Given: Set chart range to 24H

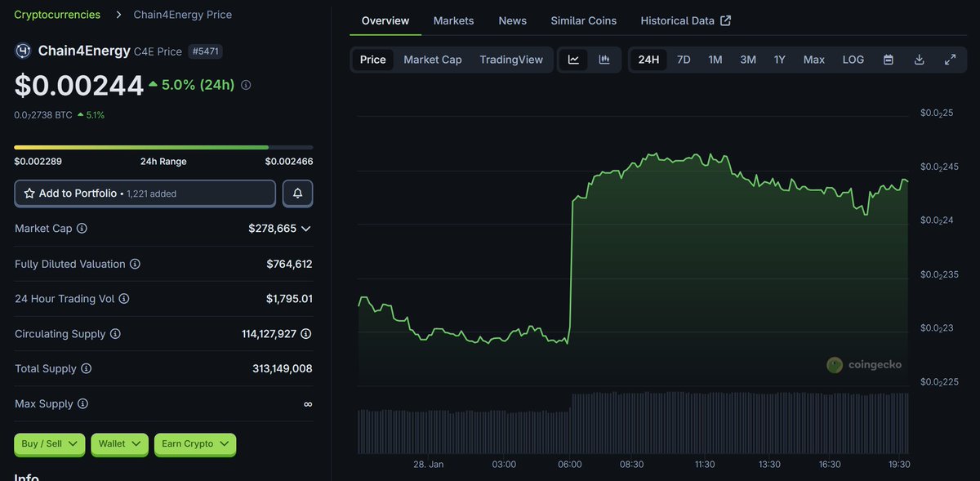Looking at the screenshot, I should click(648, 60).
